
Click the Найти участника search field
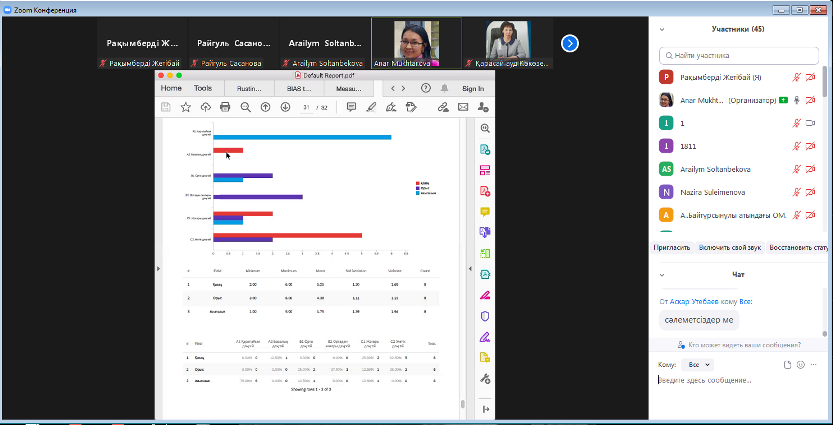click(740, 55)
